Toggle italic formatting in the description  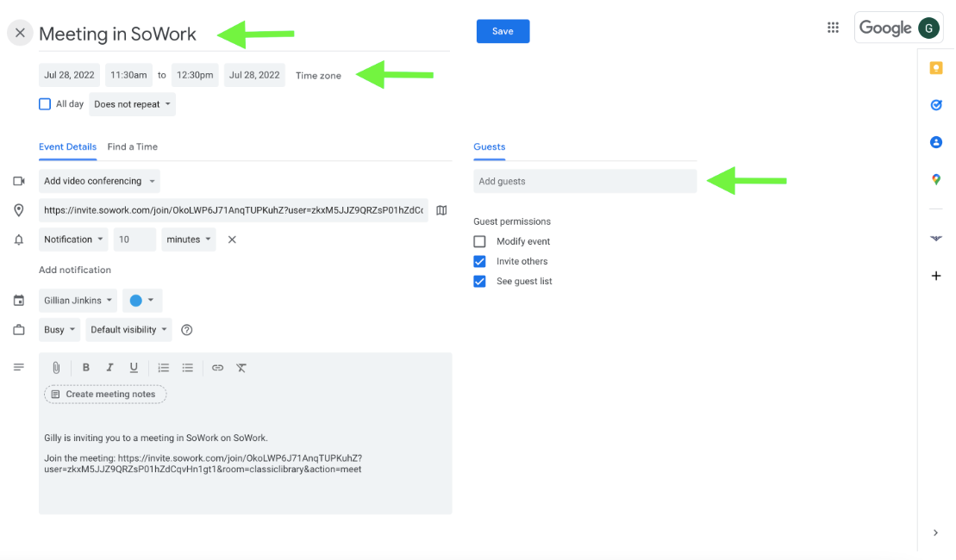109,367
